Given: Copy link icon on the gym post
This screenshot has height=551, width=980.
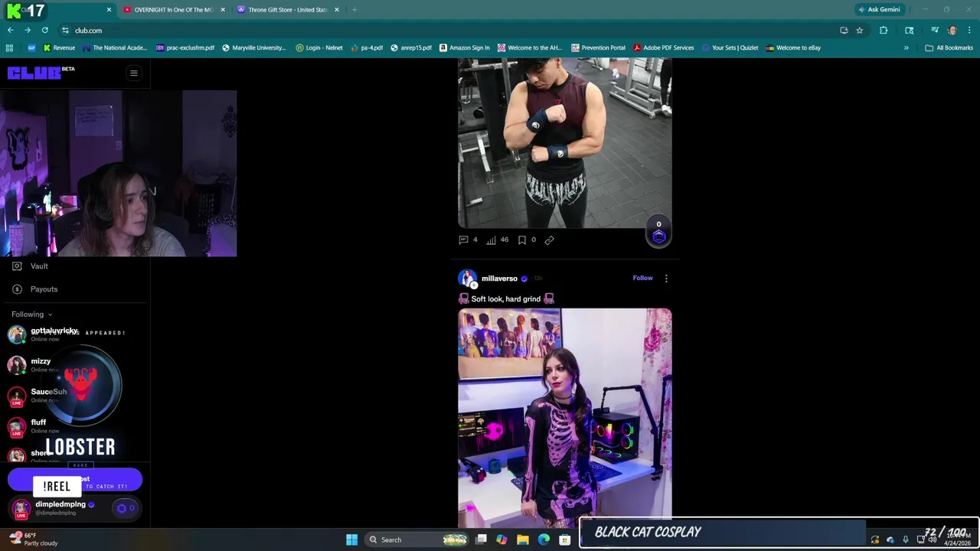Looking at the screenshot, I should click(549, 240).
